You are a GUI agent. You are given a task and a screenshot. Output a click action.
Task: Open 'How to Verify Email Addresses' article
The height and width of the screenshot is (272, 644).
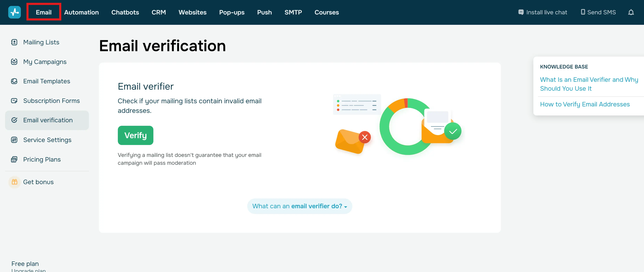pyautogui.click(x=585, y=104)
